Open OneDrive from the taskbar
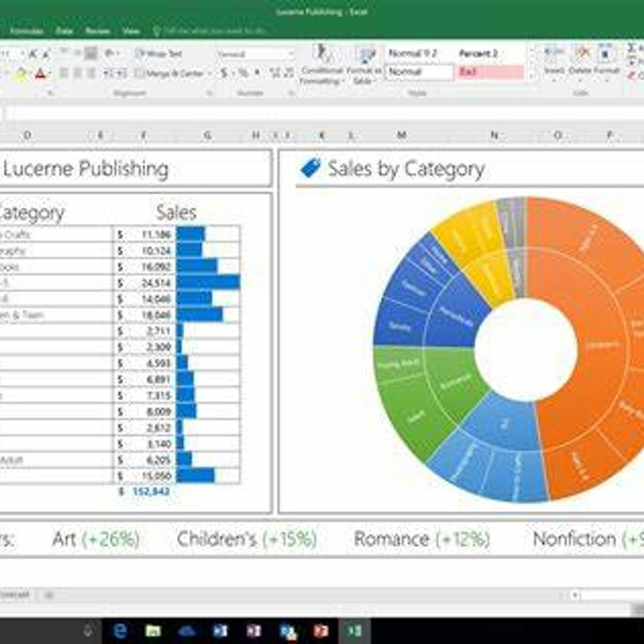 (x=187, y=631)
